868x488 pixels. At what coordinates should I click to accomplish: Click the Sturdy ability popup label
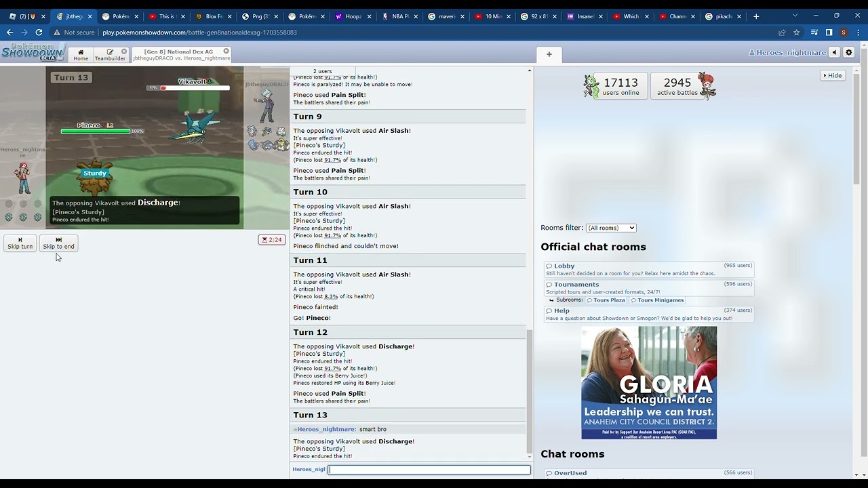tap(95, 174)
